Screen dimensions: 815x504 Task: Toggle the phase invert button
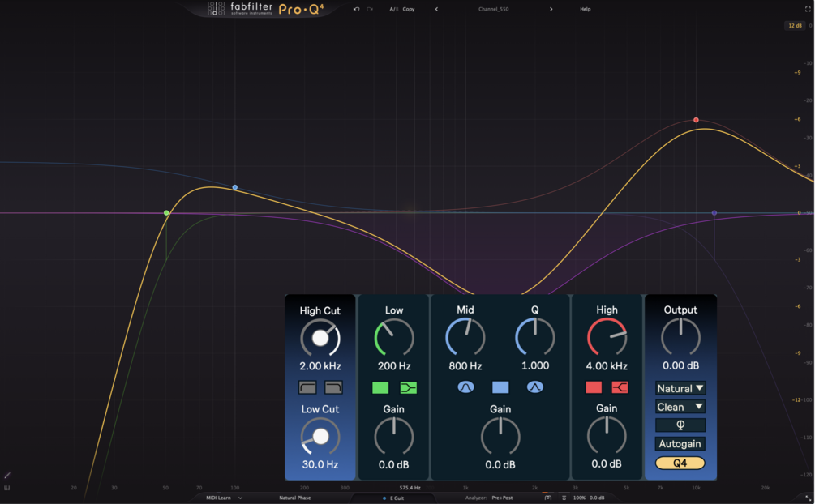[680, 425]
